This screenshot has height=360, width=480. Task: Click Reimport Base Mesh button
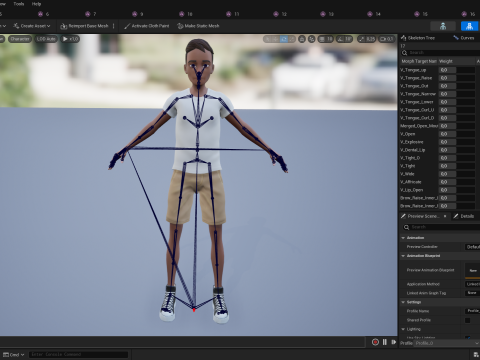pos(85,26)
